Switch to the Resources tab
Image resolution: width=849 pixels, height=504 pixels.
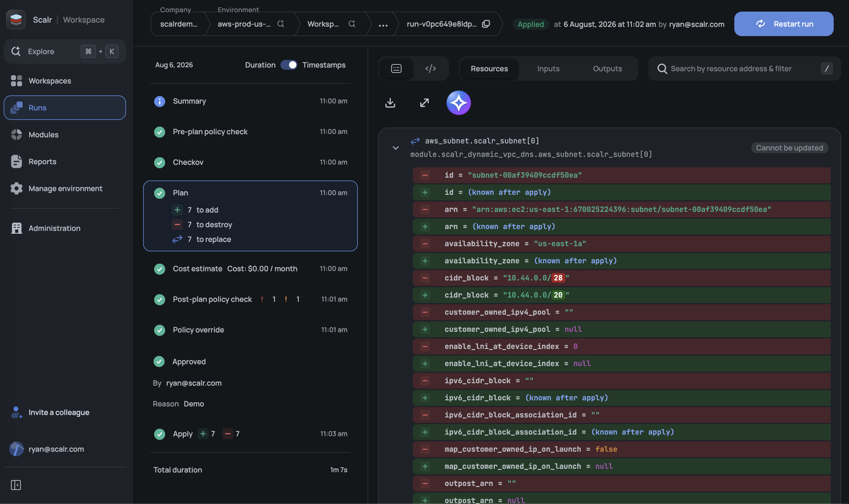[489, 69]
